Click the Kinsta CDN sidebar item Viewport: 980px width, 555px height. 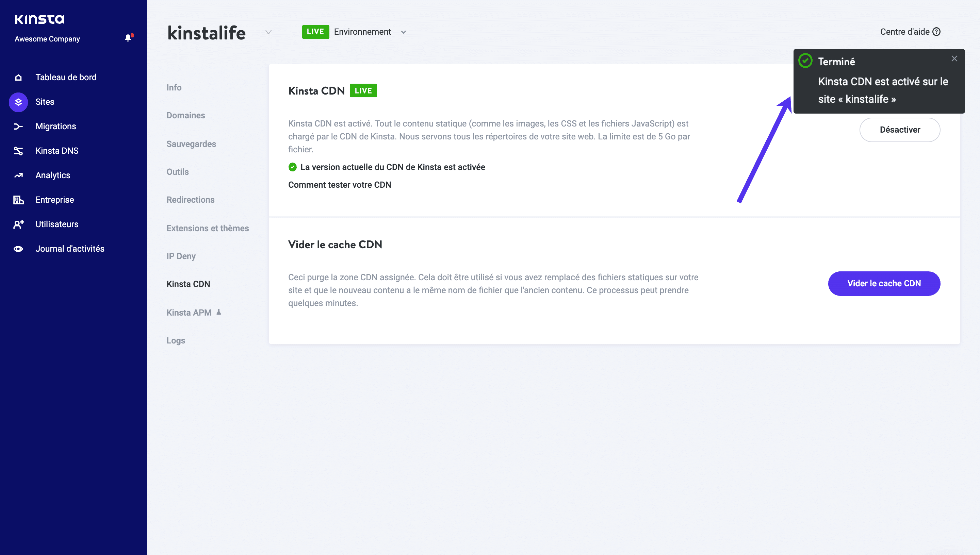pos(189,283)
